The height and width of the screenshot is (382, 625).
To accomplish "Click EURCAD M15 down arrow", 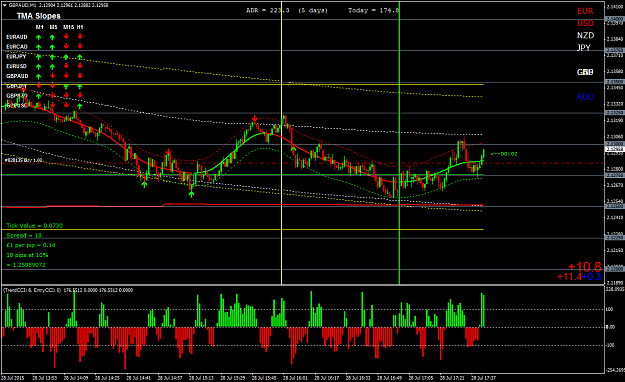I will coord(66,46).
